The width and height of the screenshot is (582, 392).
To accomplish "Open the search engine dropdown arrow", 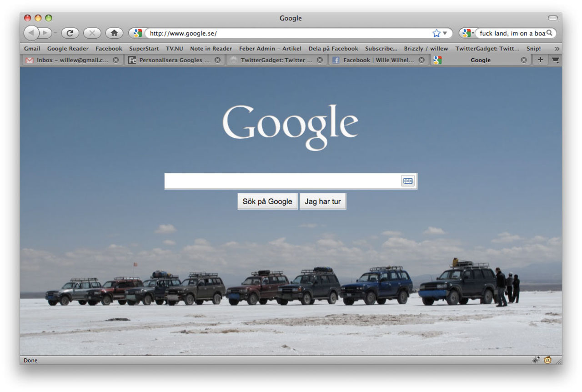I will pyautogui.click(x=473, y=33).
